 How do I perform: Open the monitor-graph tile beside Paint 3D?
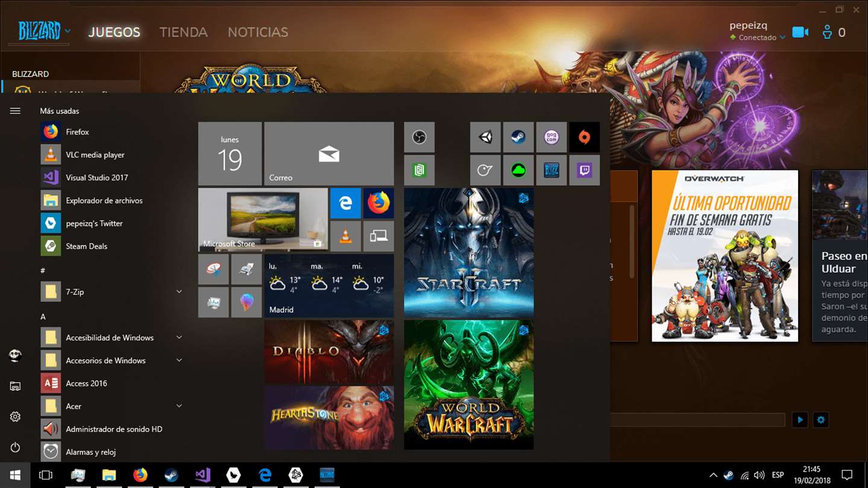pyautogui.click(x=213, y=302)
